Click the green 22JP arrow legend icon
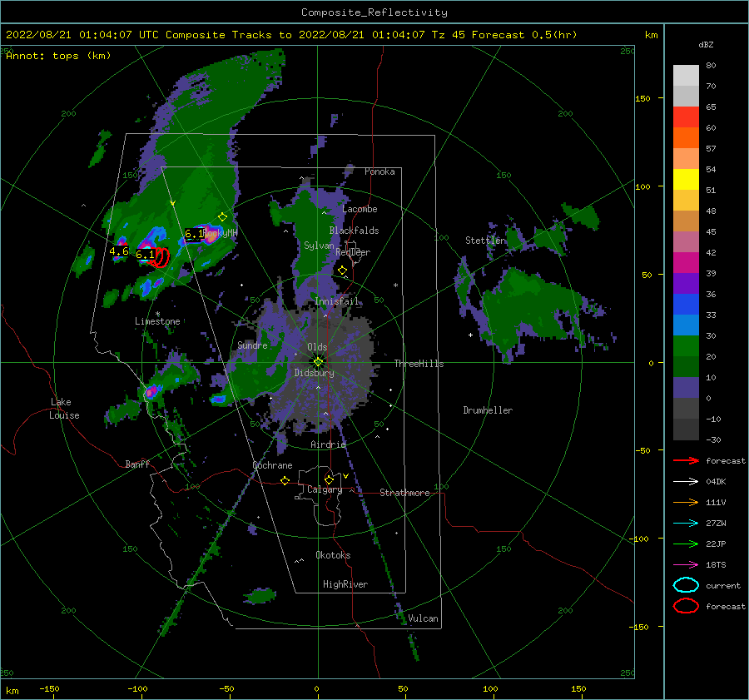This screenshot has width=749, height=700. (686, 544)
